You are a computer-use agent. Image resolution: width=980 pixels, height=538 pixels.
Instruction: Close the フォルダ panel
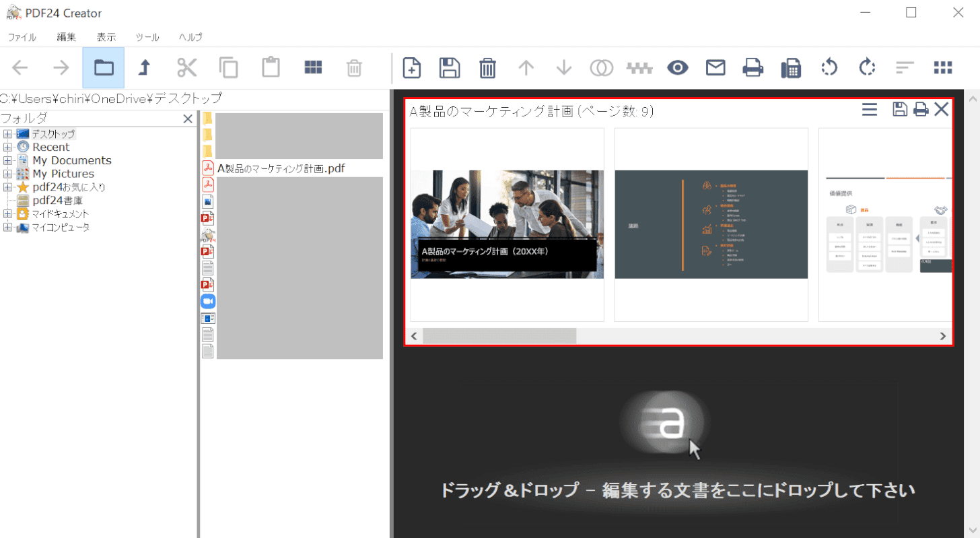tap(188, 119)
